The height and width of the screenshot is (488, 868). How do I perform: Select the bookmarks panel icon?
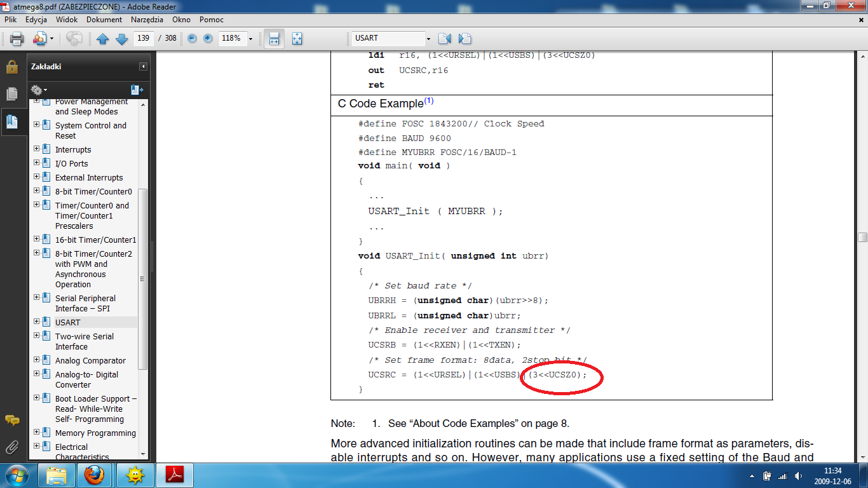click(12, 121)
